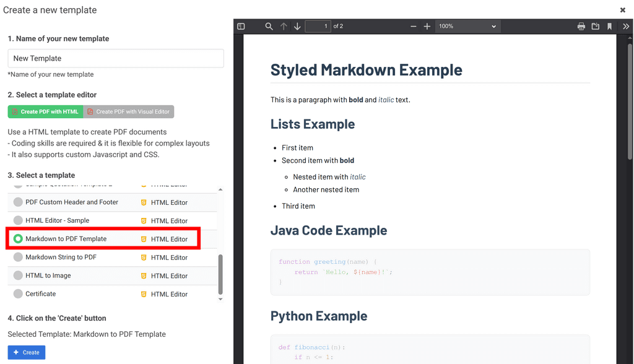
Task: Click the blue Create button
Action: [x=26, y=352]
